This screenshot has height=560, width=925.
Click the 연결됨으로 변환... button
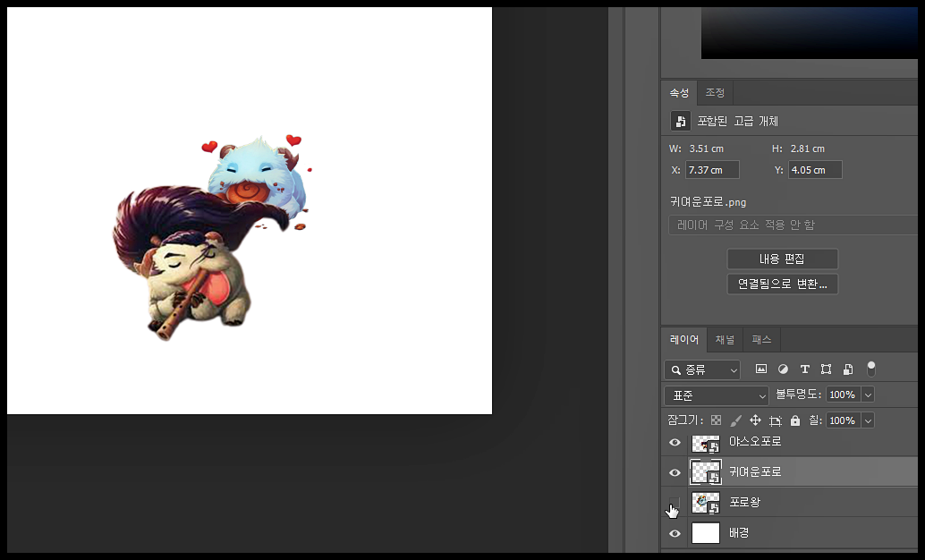782,284
